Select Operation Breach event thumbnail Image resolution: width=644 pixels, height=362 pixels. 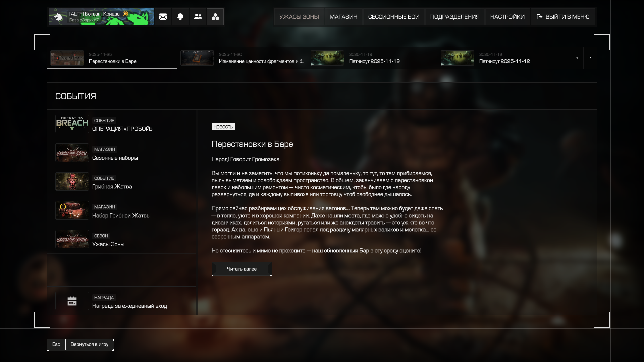click(x=72, y=124)
